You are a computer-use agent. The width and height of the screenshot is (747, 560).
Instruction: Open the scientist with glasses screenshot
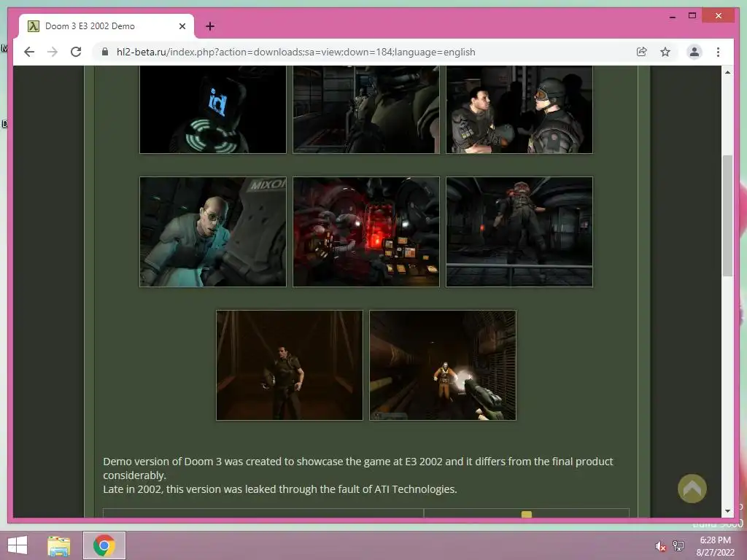213,232
